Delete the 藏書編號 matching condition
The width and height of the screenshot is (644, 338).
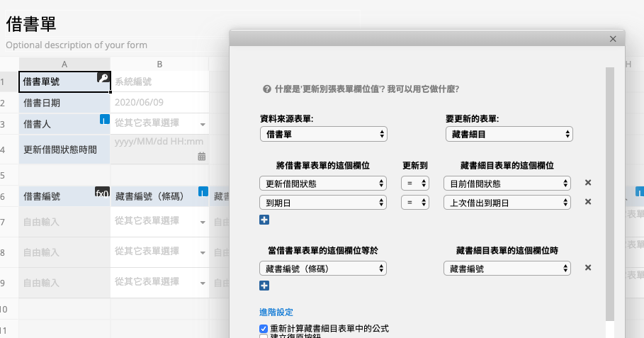pyautogui.click(x=587, y=268)
